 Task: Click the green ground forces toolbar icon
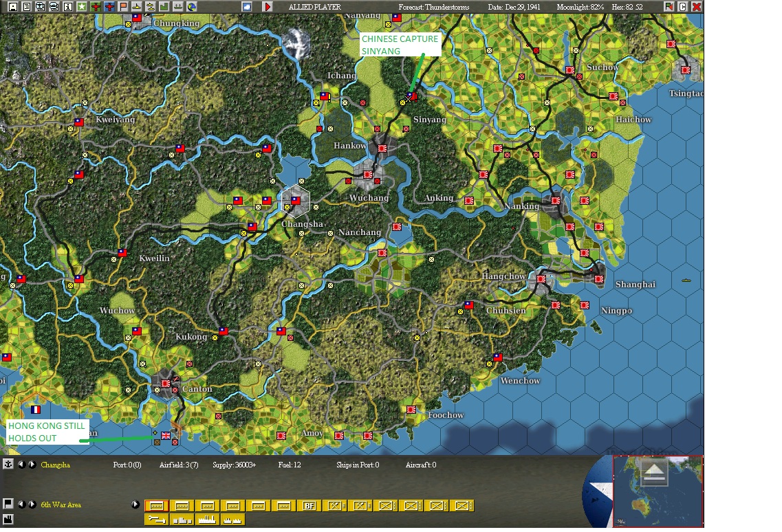(177, 6)
